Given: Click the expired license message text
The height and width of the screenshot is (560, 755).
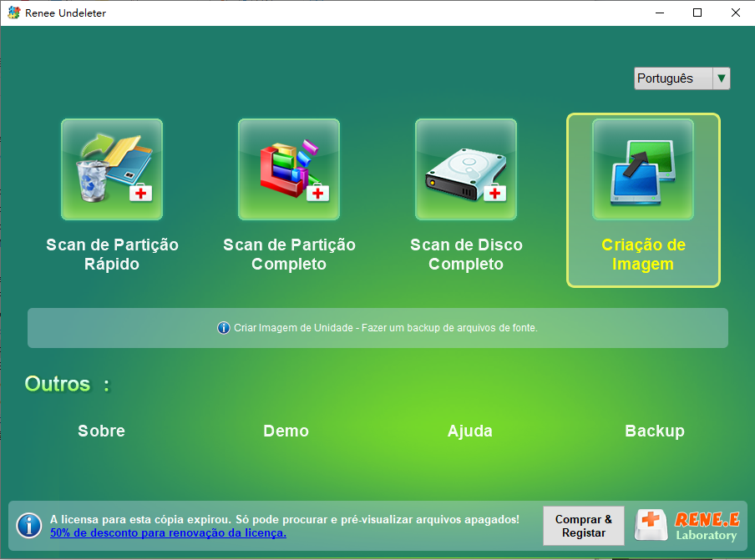Looking at the screenshot, I should 285,519.
